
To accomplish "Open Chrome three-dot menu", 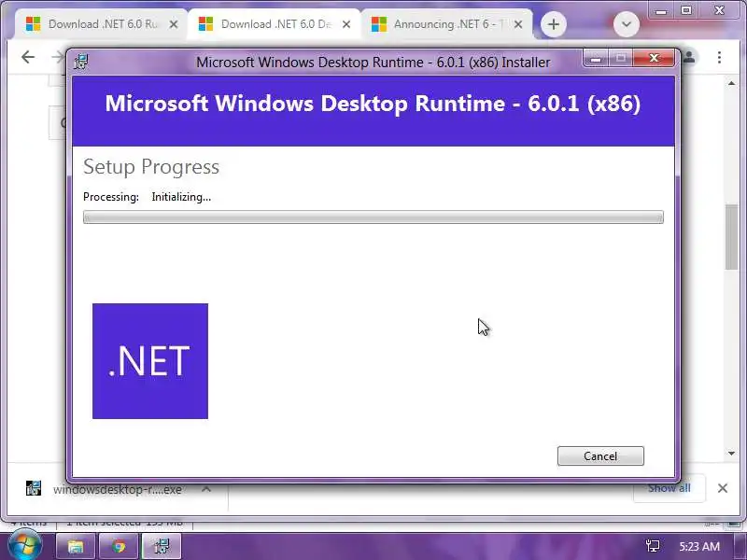I will 719,57.
